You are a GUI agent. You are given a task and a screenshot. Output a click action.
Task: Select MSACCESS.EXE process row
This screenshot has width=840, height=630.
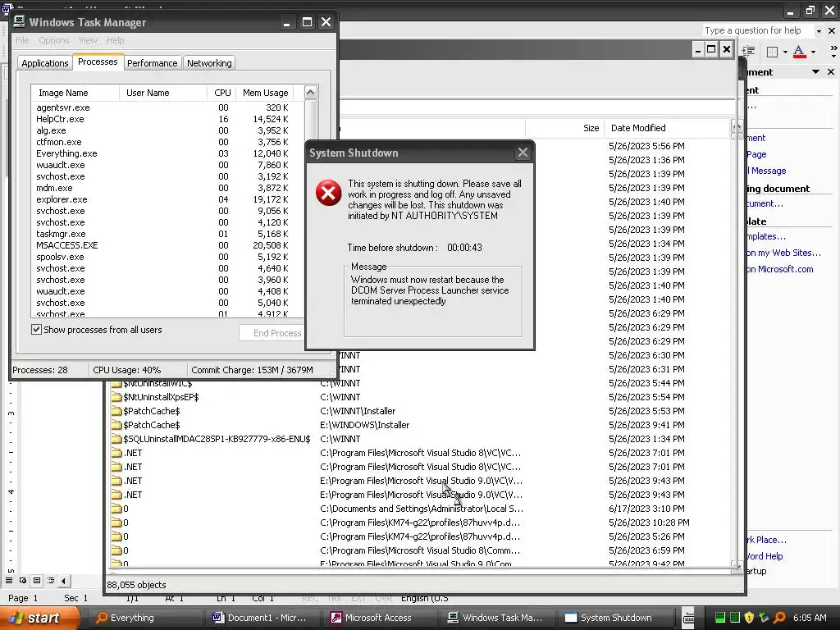167,245
